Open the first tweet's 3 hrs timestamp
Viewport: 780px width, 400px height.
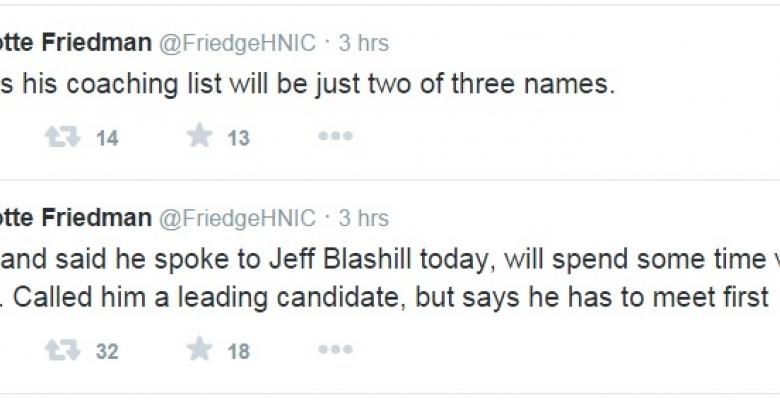(x=363, y=43)
